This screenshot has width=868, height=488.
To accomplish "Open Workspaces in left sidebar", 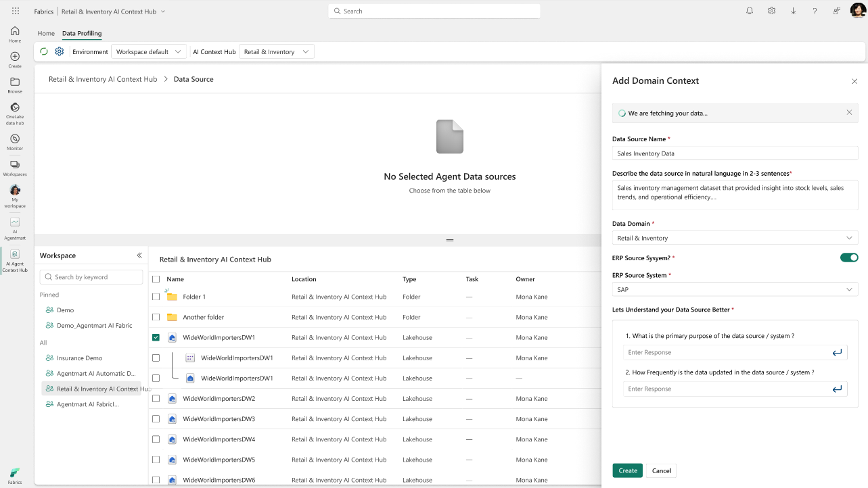I will (x=15, y=168).
